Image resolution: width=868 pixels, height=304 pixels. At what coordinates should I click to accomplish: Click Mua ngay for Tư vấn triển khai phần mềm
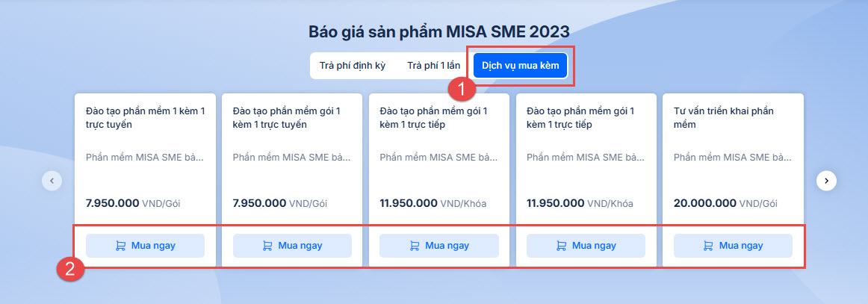pos(733,246)
